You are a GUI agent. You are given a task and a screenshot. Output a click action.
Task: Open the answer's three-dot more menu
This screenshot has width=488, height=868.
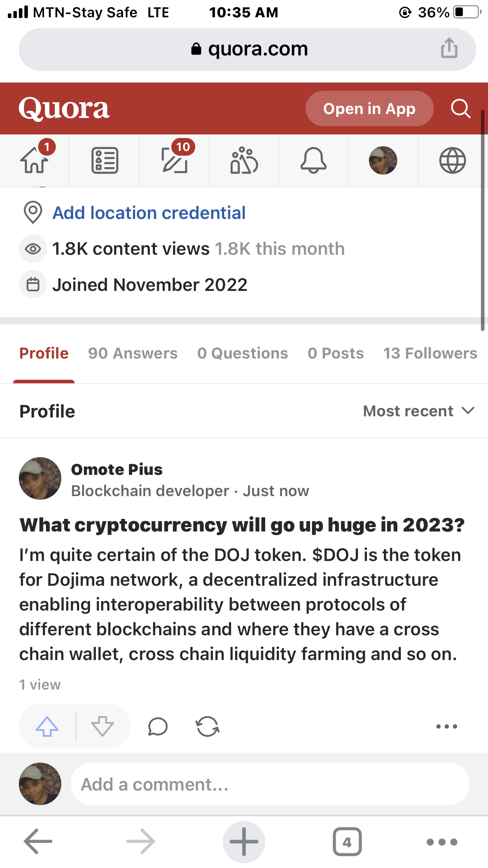(x=447, y=726)
